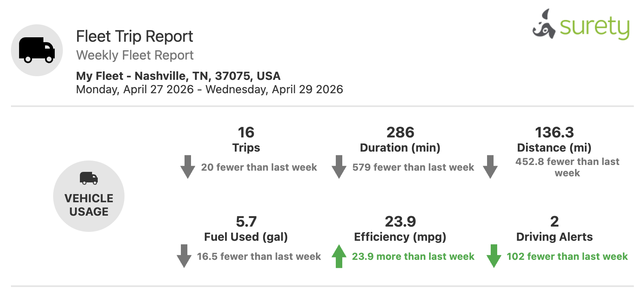Viewport: 644px width, 304px height.
Task: Click the Fleet Trip Report title
Action: pos(135,36)
